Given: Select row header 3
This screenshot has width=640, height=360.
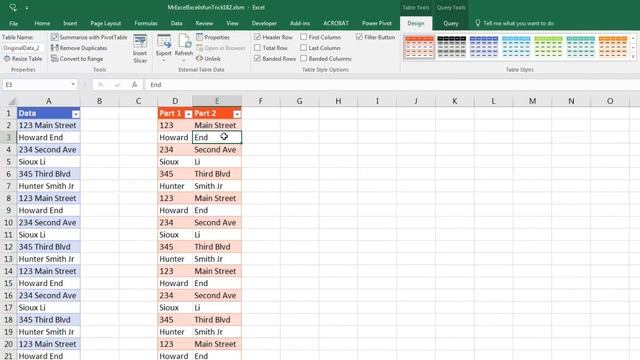Looking at the screenshot, I should 8,137.
